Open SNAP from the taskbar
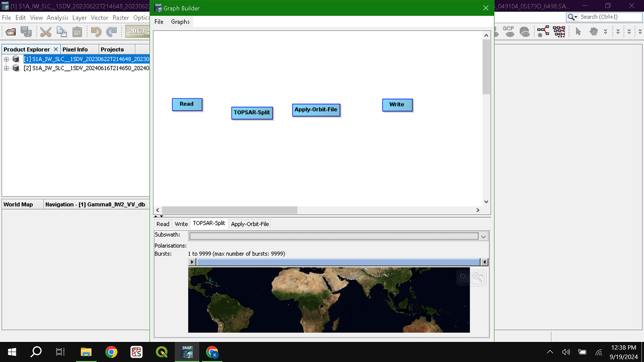The height and width of the screenshot is (362, 644). (x=187, y=352)
